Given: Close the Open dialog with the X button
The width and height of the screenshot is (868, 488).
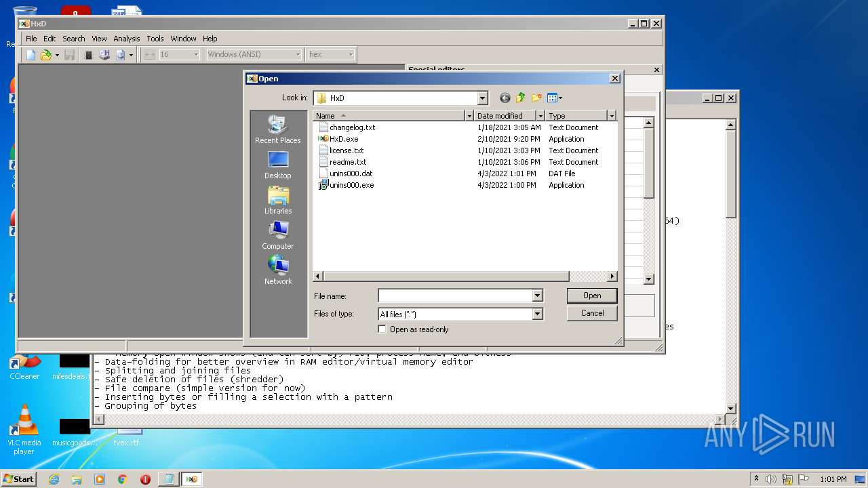Looking at the screenshot, I should click(615, 79).
